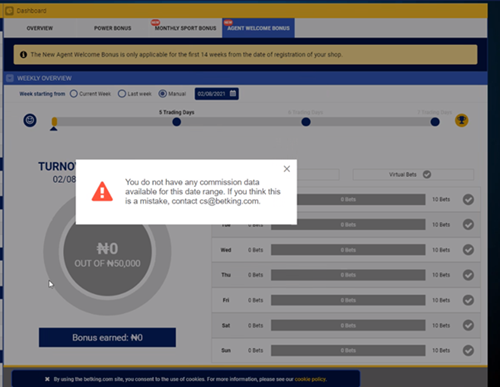Image resolution: width=500 pixels, height=387 pixels.
Task: Select the Manual radio button
Action: (x=162, y=94)
